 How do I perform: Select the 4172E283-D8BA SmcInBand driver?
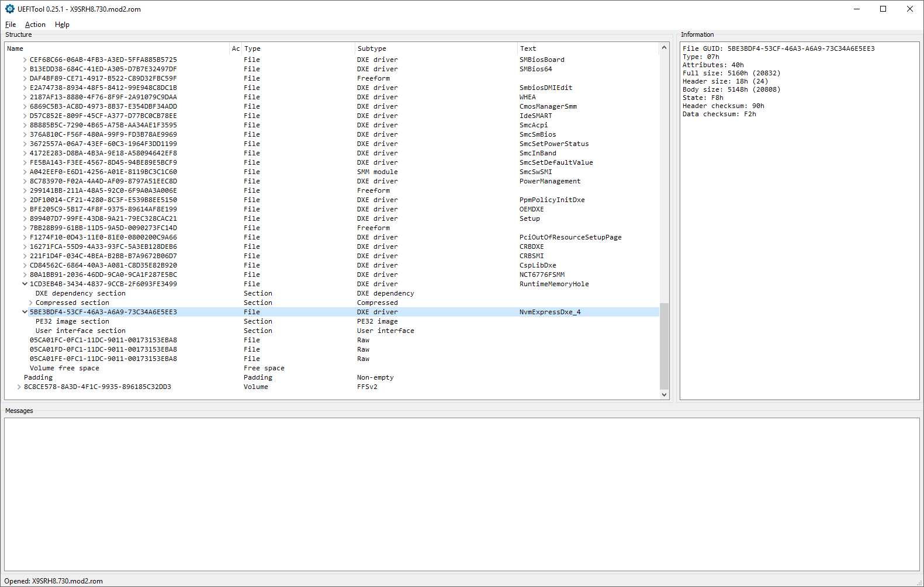click(332, 153)
